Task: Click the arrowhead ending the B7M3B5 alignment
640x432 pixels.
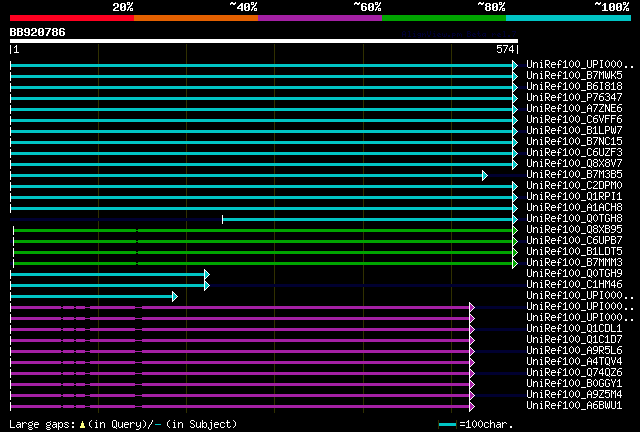Action: pyautogui.click(x=485, y=176)
